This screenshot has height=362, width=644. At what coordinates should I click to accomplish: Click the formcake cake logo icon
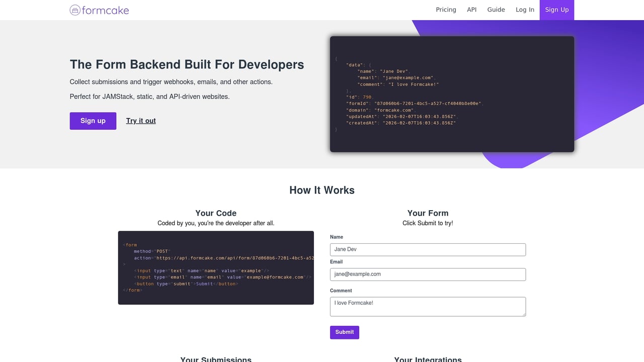(74, 10)
